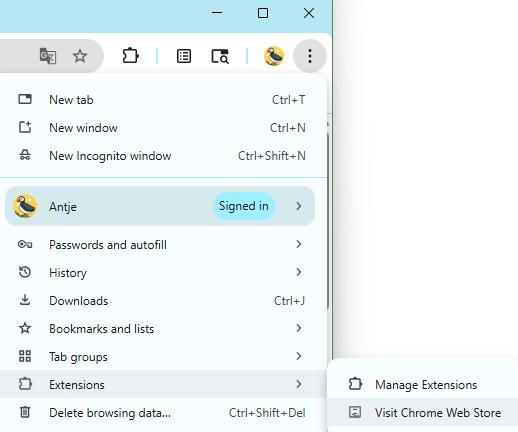This screenshot has width=518, height=432.
Task: Open the reading list side panel icon
Action: click(x=184, y=56)
